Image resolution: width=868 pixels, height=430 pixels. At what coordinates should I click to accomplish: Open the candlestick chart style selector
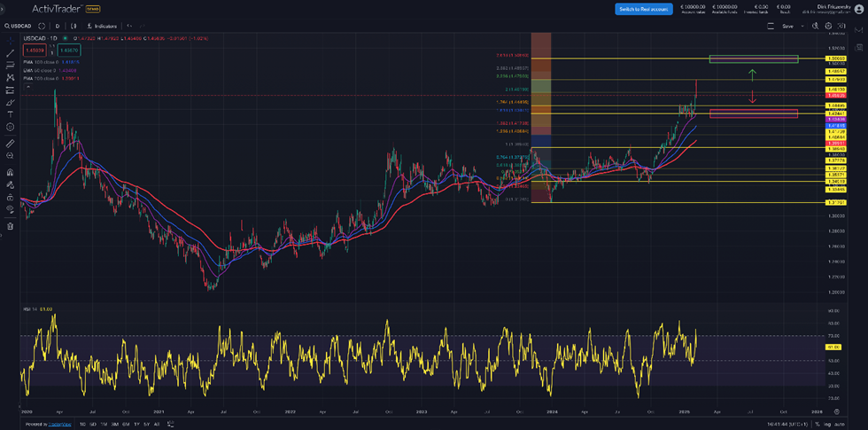[x=73, y=26]
